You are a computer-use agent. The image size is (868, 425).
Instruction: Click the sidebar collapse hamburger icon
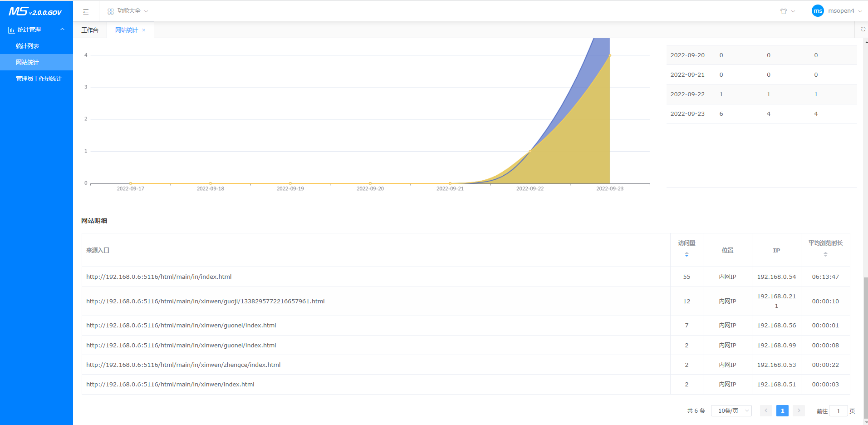[x=86, y=11]
